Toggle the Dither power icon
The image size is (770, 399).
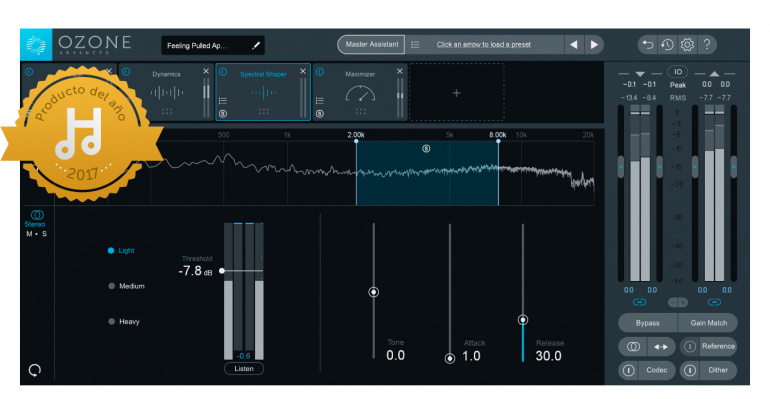(689, 371)
